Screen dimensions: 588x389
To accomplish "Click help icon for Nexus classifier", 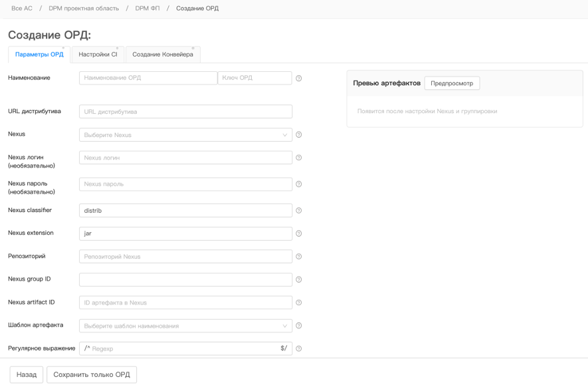I will (299, 211).
